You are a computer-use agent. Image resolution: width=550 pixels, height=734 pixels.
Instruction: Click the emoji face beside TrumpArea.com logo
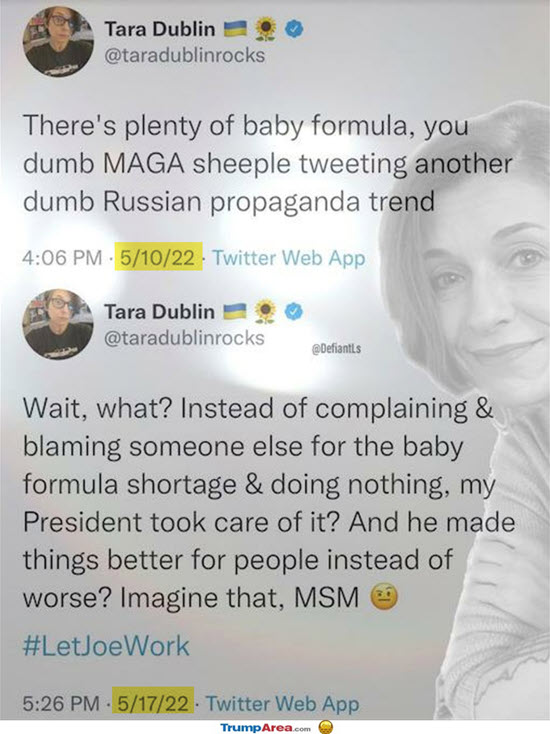click(x=326, y=727)
